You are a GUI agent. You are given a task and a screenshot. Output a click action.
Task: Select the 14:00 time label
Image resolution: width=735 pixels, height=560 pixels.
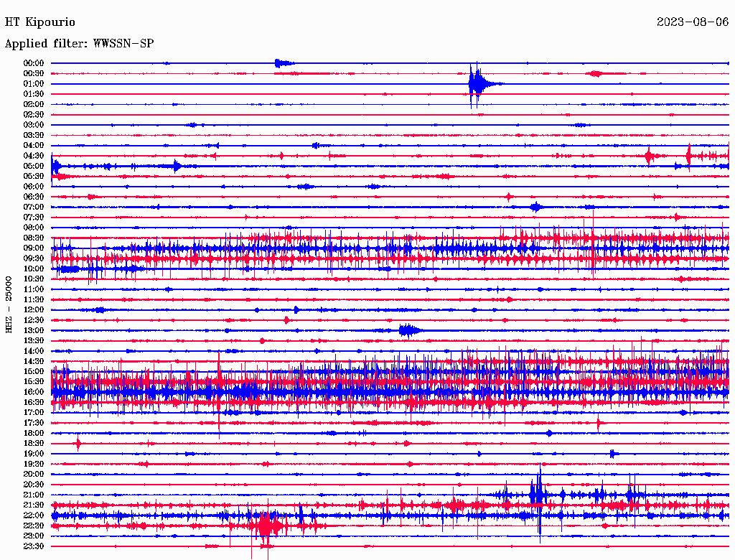tap(34, 351)
